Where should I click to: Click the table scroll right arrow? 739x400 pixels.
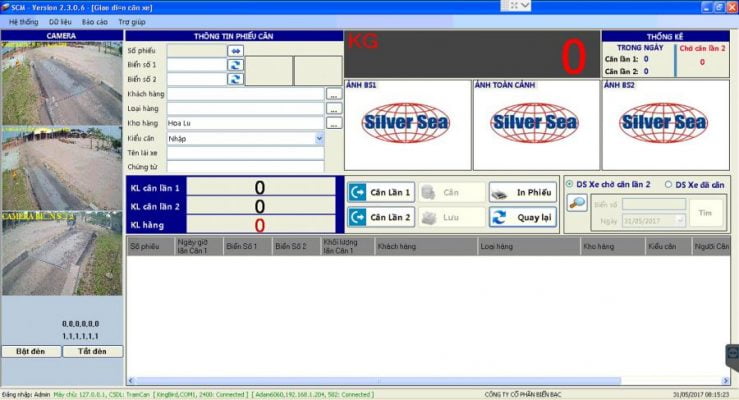pyautogui.click(x=726, y=381)
